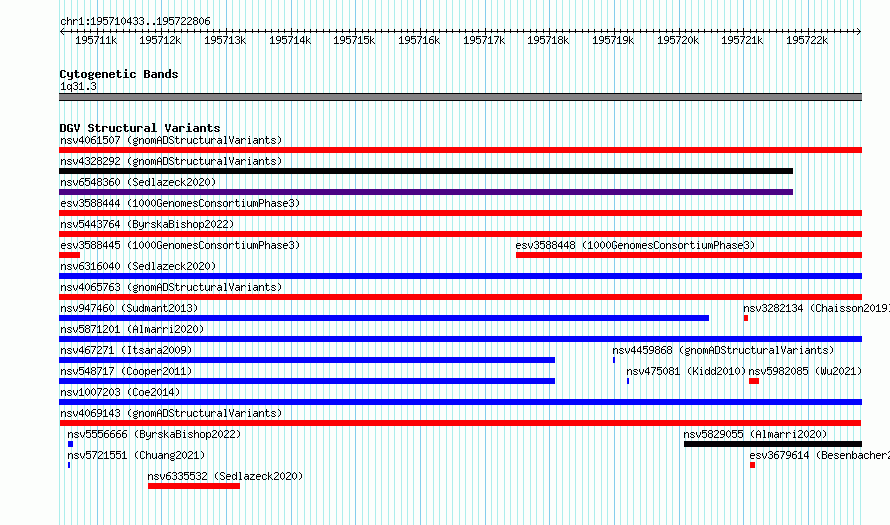
Task: Click esv3588448 variant label
Action: point(635,245)
